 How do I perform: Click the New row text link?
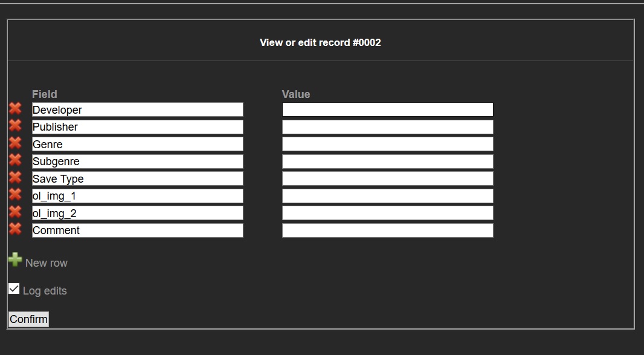coord(47,263)
